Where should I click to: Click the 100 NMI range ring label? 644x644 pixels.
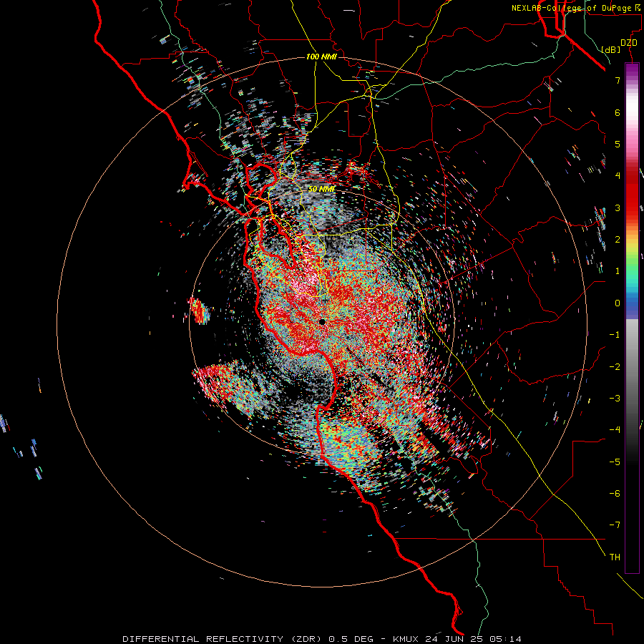(321, 57)
